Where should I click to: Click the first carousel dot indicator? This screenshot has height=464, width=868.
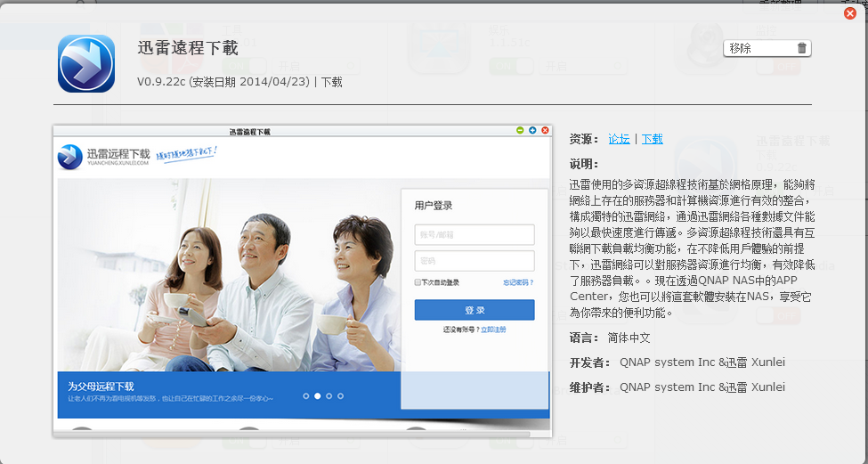[306, 396]
